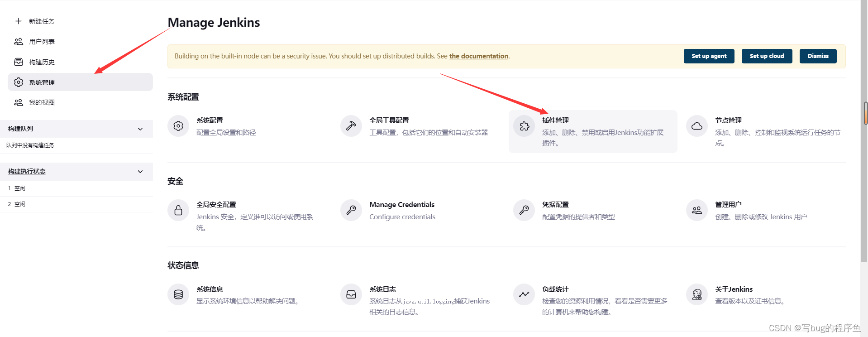Click the hammer icon for 全局工具配置
The width and height of the screenshot is (868, 337).
pyautogui.click(x=351, y=126)
